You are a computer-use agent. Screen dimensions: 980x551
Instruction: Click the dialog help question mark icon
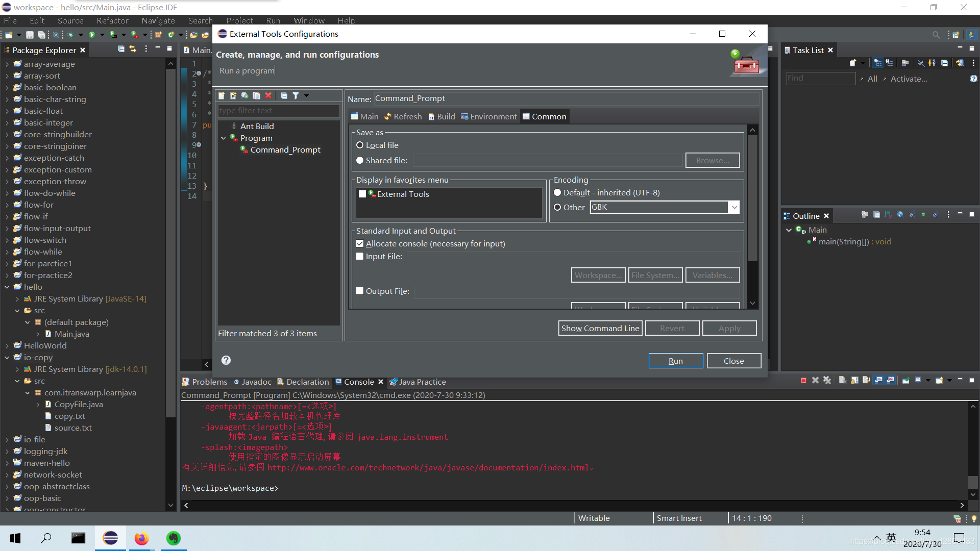(226, 360)
